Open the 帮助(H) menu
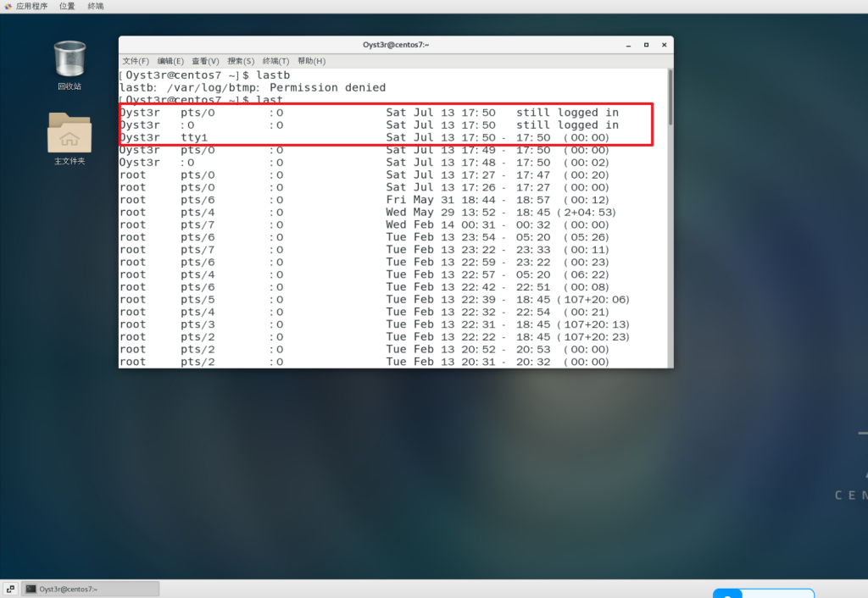The width and height of the screenshot is (868, 598). click(311, 61)
